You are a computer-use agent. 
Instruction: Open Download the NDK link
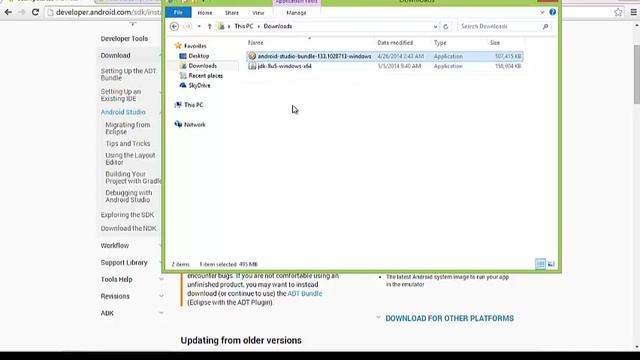pos(129,229)
